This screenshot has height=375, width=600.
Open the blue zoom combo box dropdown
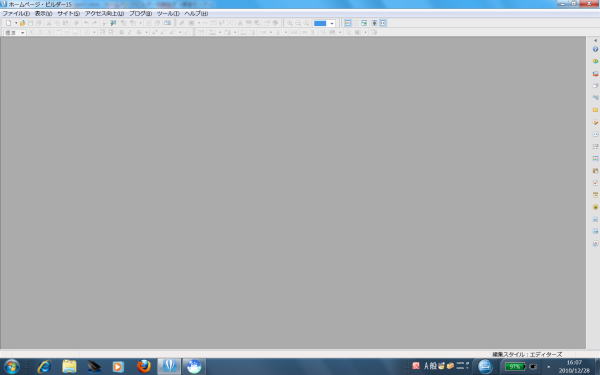(x=332, y=23)
